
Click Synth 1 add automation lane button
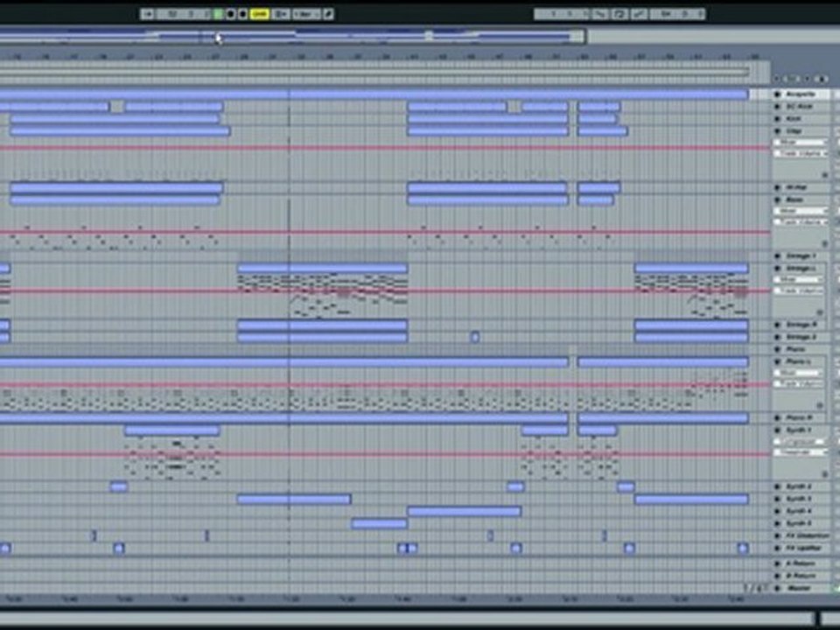tap(824, 474)
